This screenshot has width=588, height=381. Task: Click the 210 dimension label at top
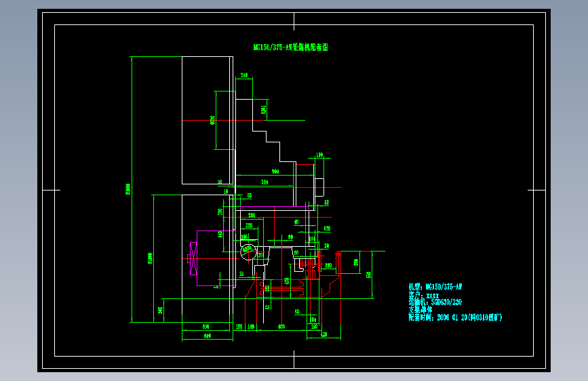coord(244,75)
